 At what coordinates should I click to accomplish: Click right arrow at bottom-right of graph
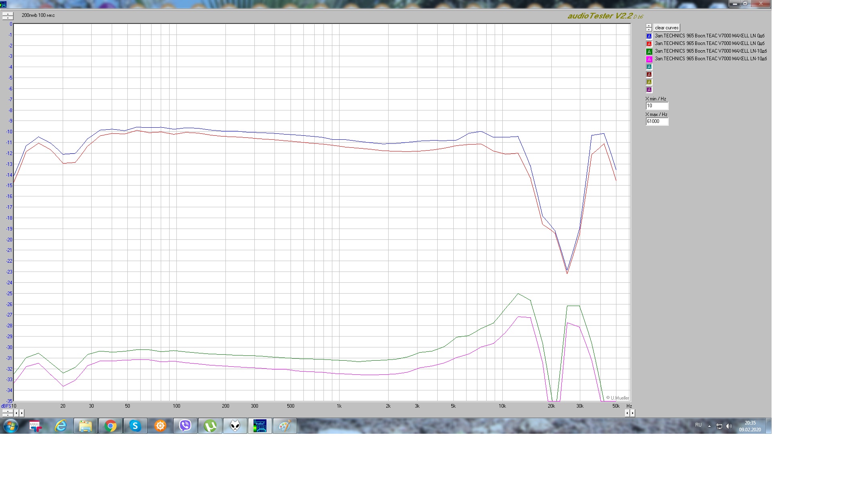(x=633, y=413)
